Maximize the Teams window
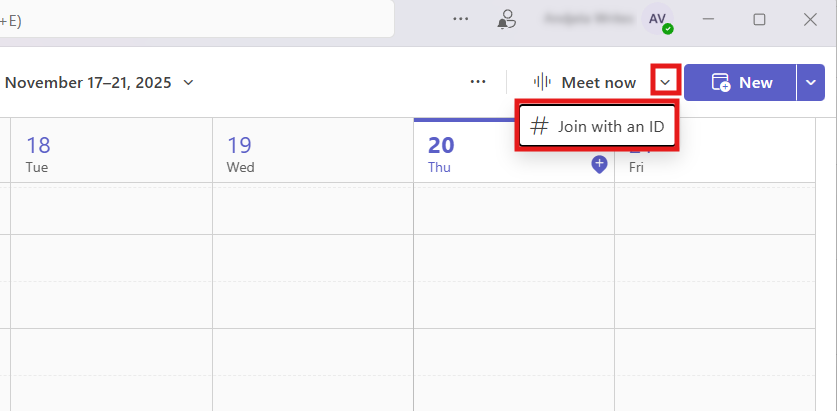The image size is (837, 411). 759,19
